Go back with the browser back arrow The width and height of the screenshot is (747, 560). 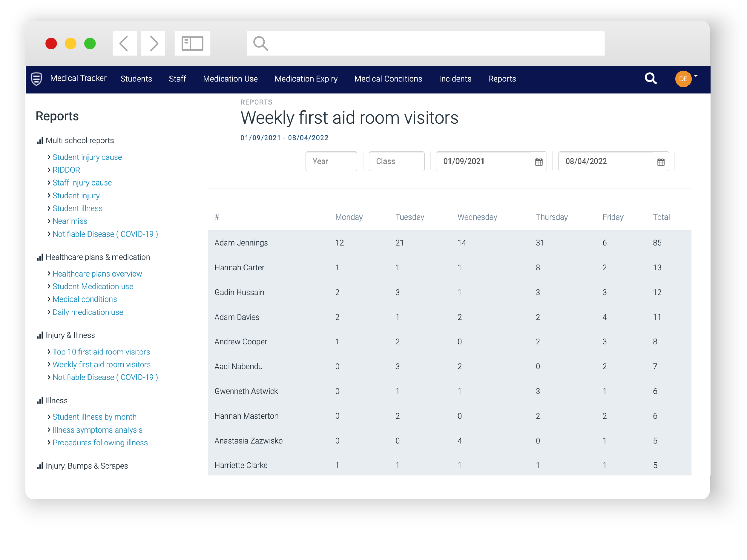(125, 44)
